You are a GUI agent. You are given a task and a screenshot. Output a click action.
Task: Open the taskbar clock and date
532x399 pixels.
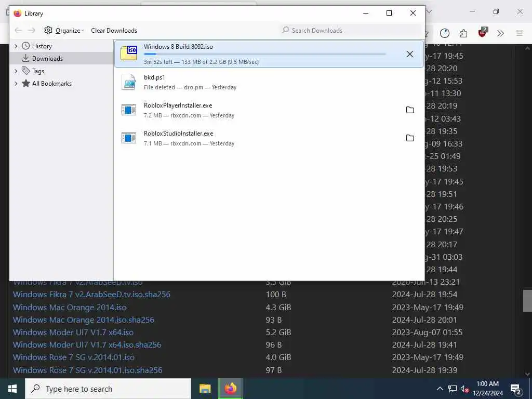pos(487,389)
